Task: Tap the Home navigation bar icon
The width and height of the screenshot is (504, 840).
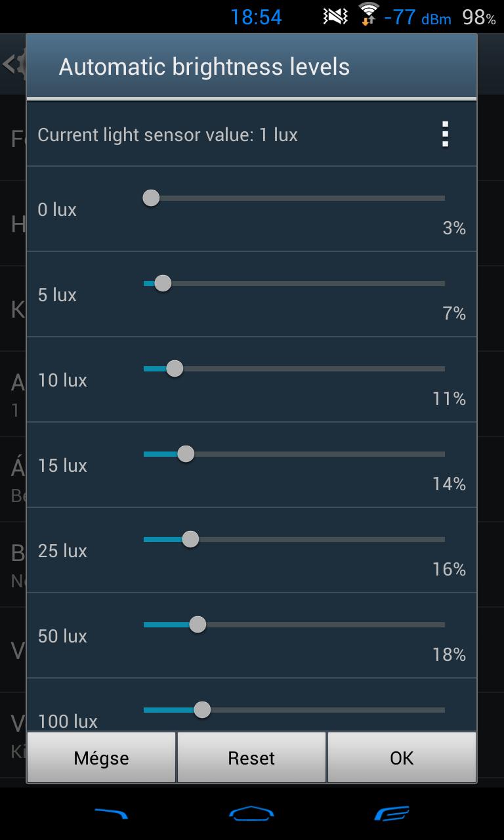Action: click(x=251, y=814)
